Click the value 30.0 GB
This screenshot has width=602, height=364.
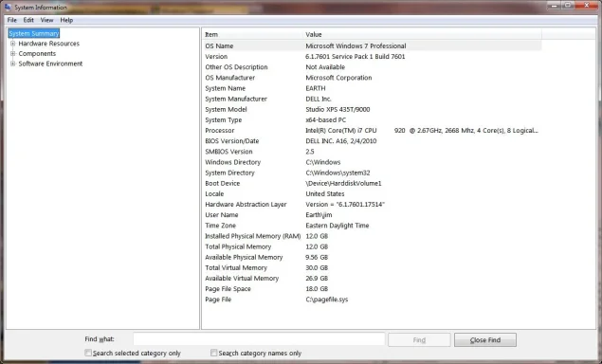(317, 267)
